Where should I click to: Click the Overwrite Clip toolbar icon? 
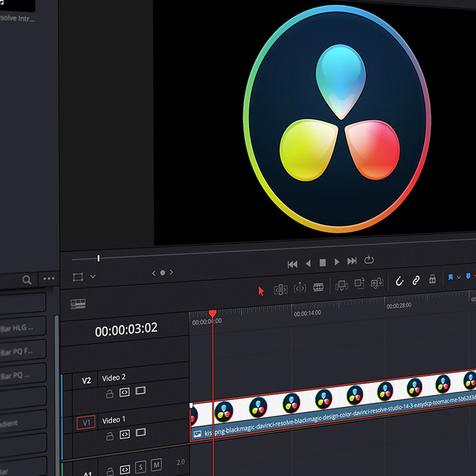coord(359,284)
